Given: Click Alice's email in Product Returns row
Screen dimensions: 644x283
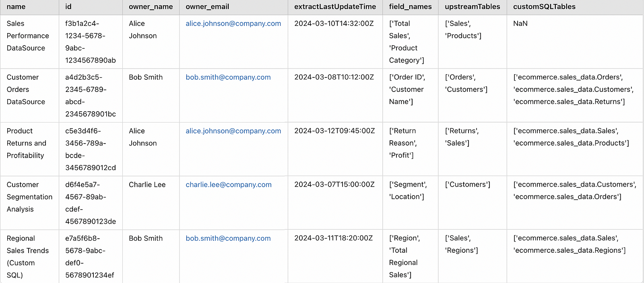Looking at the screenshot, I should 233,131.
